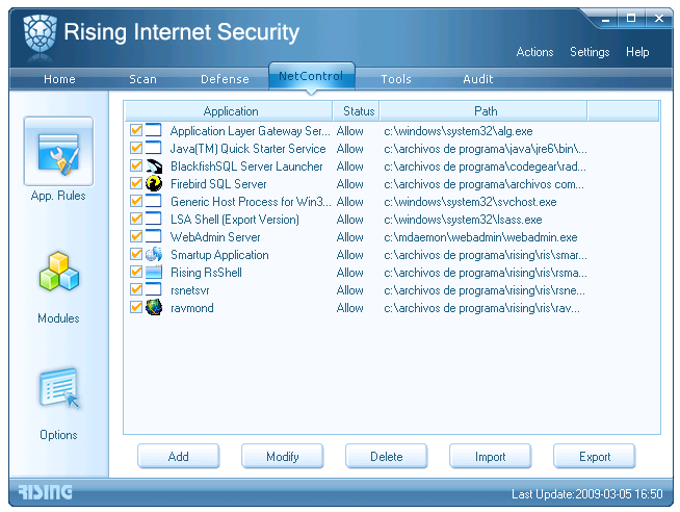Viewport: 680px width, 512px height.
Task: Click the Java Quick Starter Service icon
Action: point(154,148)
